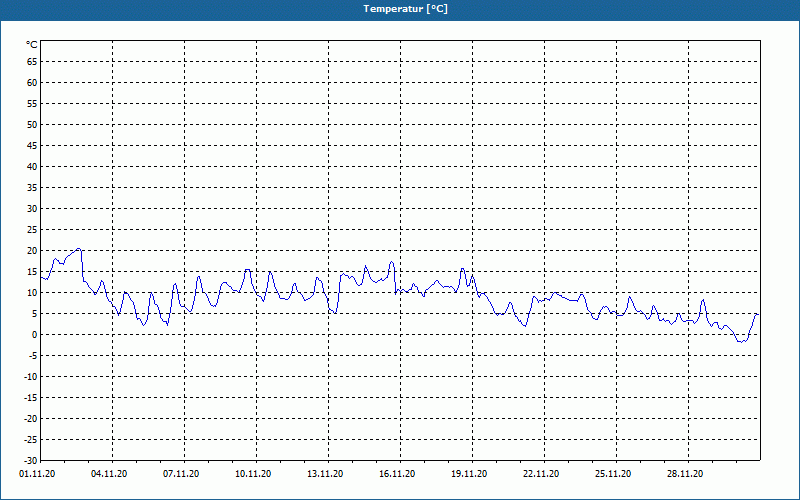The width and height of the screenshot is (800, 500).
Task: Click the 'Temperatur [°C]' chart title
Action: point(406,9)
